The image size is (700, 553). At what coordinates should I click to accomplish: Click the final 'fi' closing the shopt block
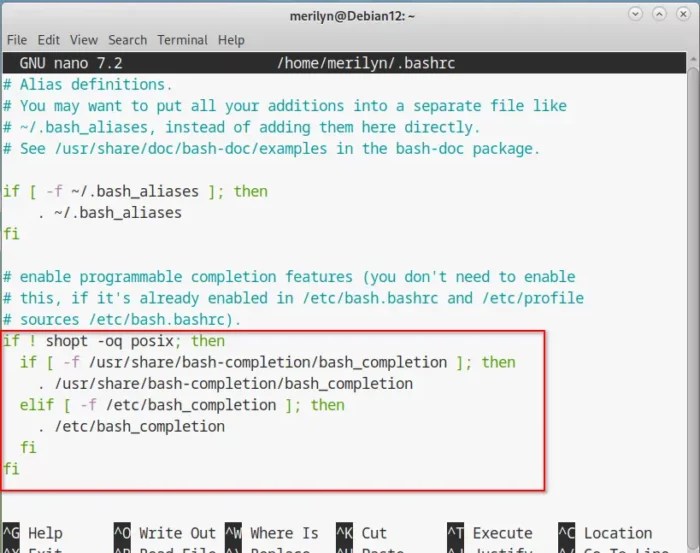point(11,469)
